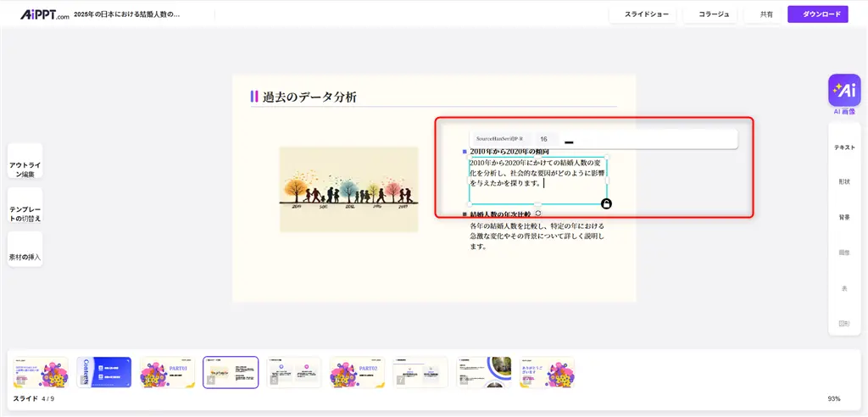Open slide 3 PART01 thumbnail

pos(167,372)
